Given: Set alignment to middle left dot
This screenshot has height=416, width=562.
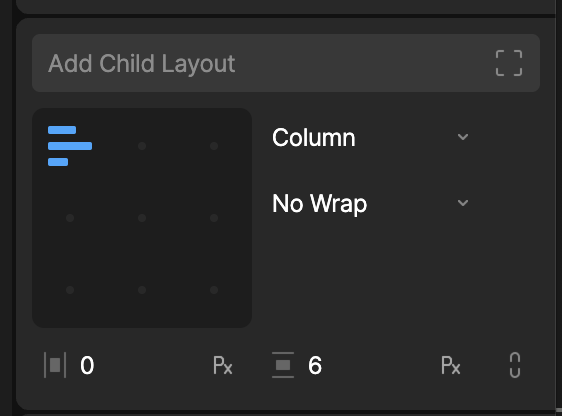Looking at the screenshot, I should click(70, 218).
